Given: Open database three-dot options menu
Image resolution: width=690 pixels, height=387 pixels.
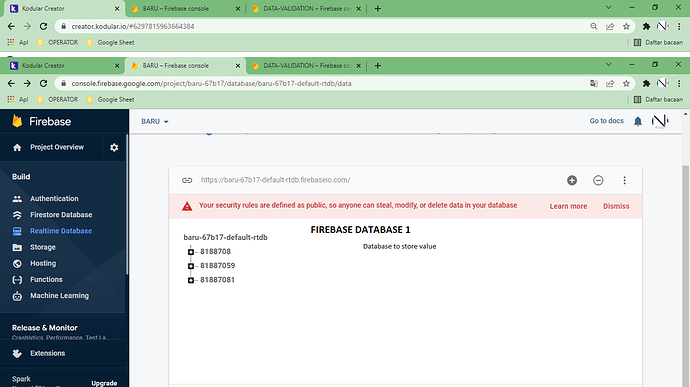Looking at the screenshot, I should [624, 180].
